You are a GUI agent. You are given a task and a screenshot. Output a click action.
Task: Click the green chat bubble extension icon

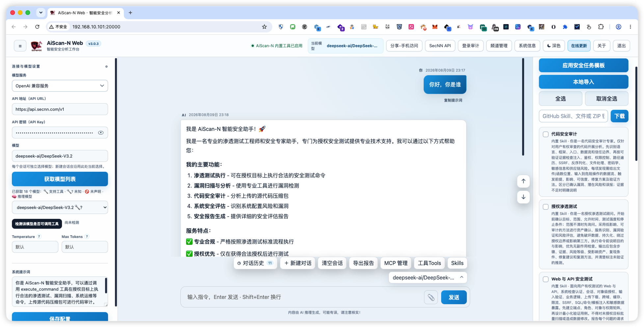pos(293,27)
